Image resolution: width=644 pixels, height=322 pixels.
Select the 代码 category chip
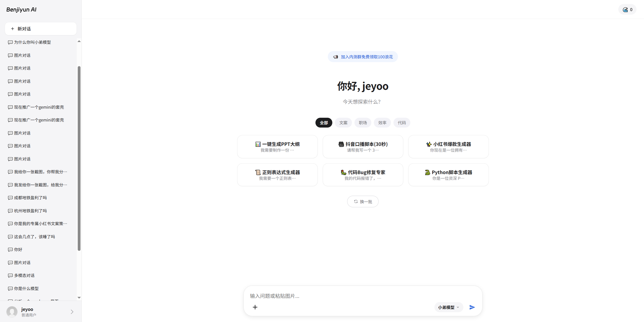pyautogui.click(x=401, y=123)
